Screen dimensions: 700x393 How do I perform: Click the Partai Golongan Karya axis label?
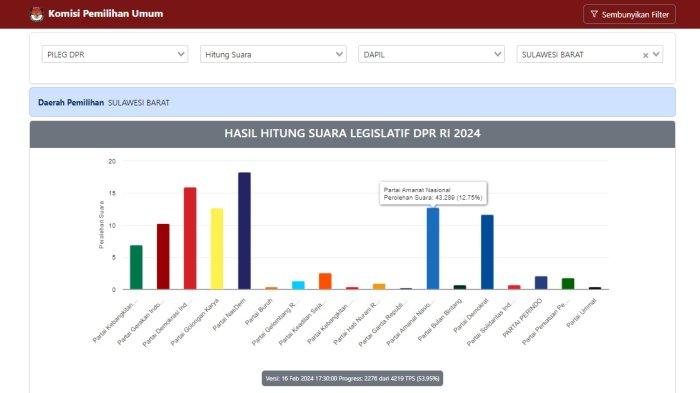point(195,322)
